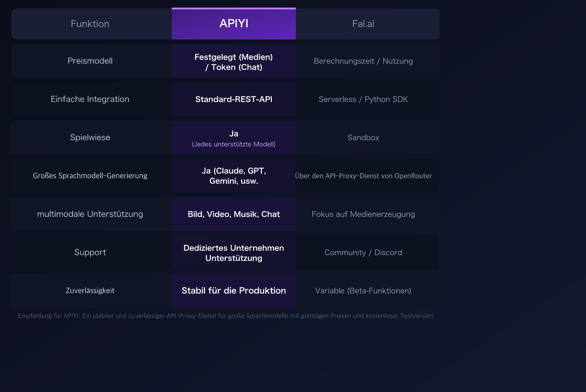The width and height of the screenshot is (586, 392).
Task: Click the Spielwiese row label
Action: tap(90, 137)
